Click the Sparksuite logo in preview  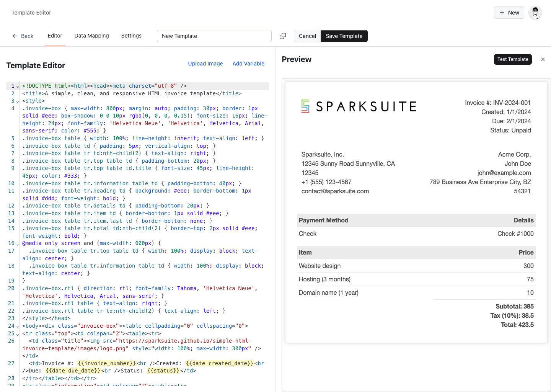[359, 106]
